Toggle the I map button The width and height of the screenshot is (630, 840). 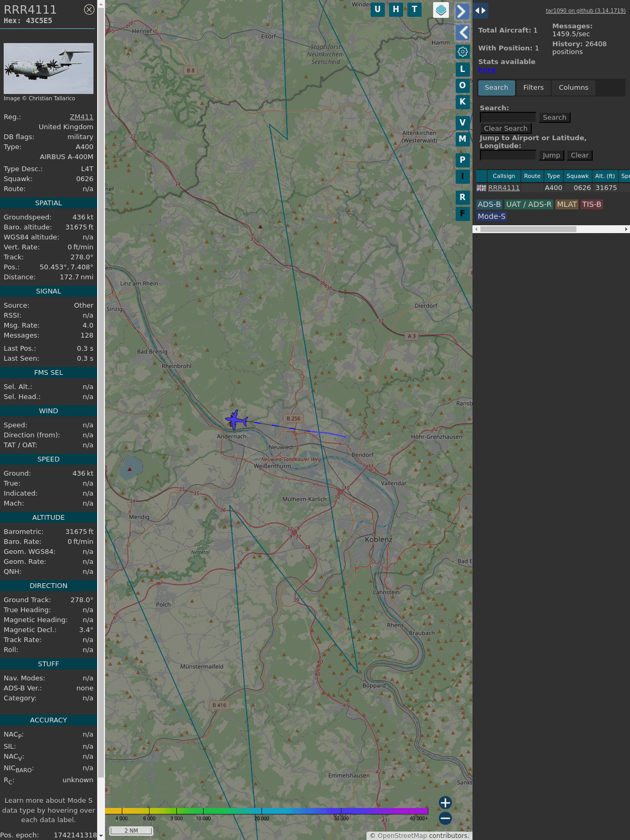[463, 176]
